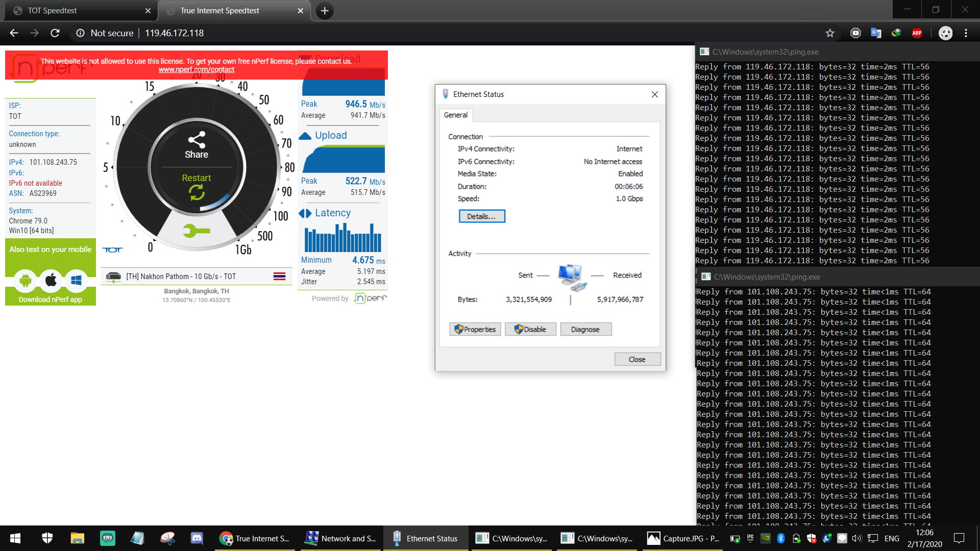
Task: Open the wrench settings icon on the gauge
Action: click(x=196, y=231)
